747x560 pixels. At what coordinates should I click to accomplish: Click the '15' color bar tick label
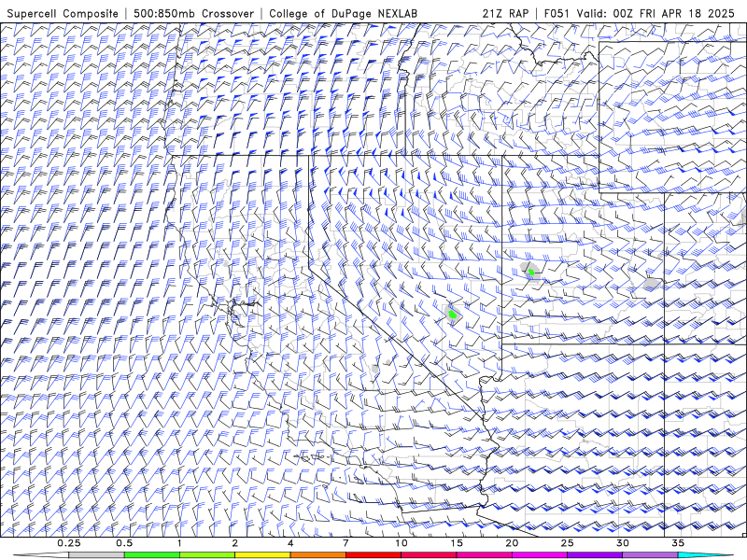coord(457,543)
